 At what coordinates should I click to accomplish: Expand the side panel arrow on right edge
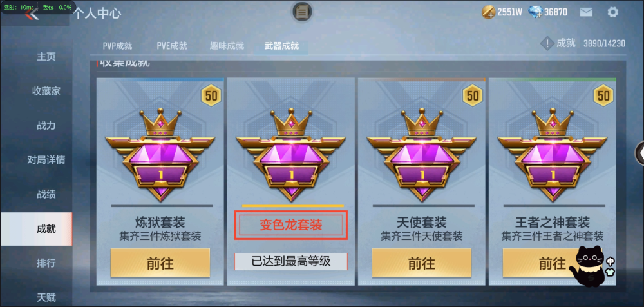click(640, 153)
